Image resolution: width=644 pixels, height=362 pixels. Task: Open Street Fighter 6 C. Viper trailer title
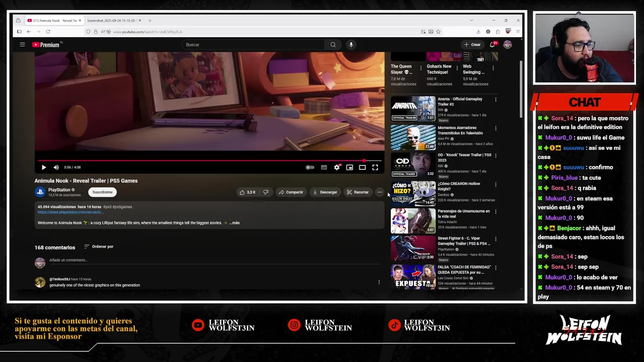(464, 241)
